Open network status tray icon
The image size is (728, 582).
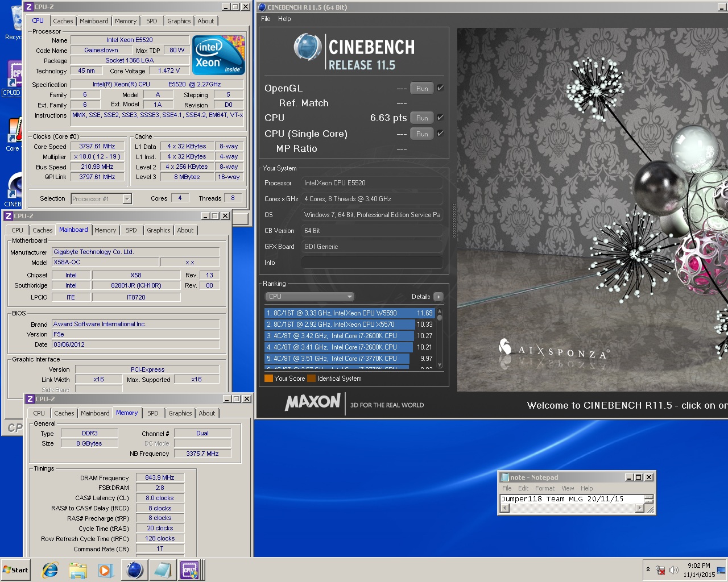660,570
